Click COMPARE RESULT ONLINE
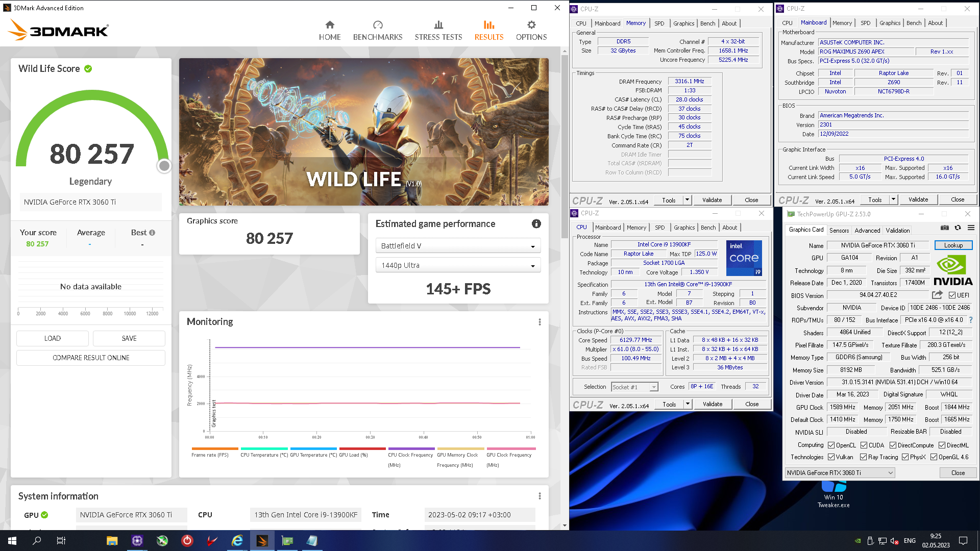The height and width of the screenshot is (551, 980). [x=91, y=358]
